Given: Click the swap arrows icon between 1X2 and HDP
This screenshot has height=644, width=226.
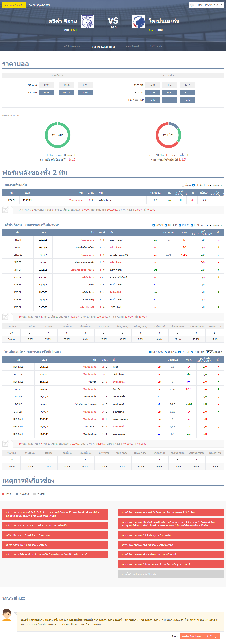Looking at the screenshot, I should [x=136, y=100].
